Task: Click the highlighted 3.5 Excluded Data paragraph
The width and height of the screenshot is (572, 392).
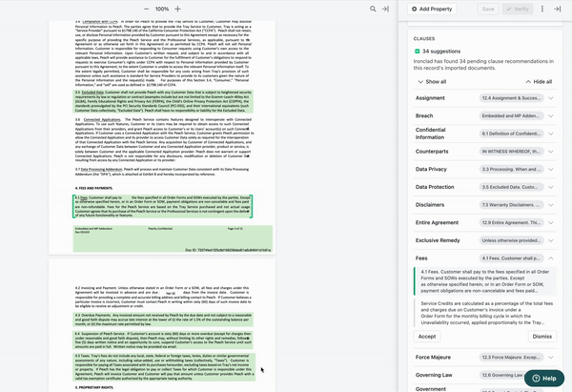Action: pyautogui.click(x=163, y=101)
